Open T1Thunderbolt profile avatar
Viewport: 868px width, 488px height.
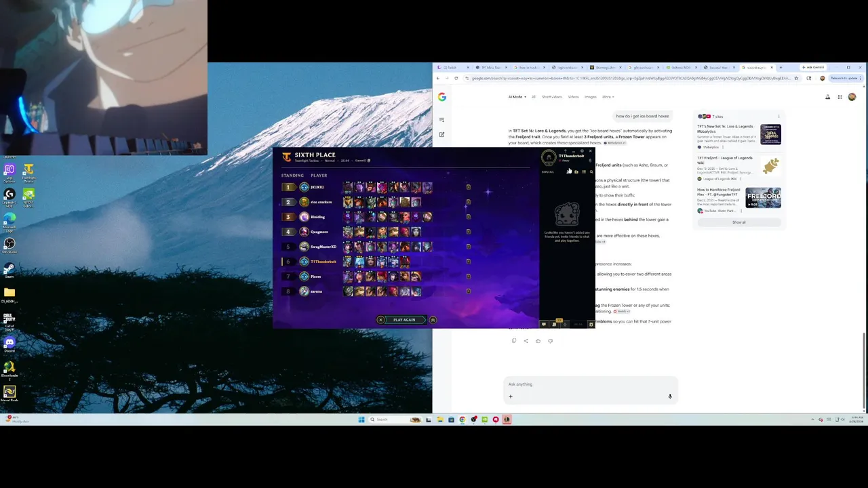pos(549,158)
